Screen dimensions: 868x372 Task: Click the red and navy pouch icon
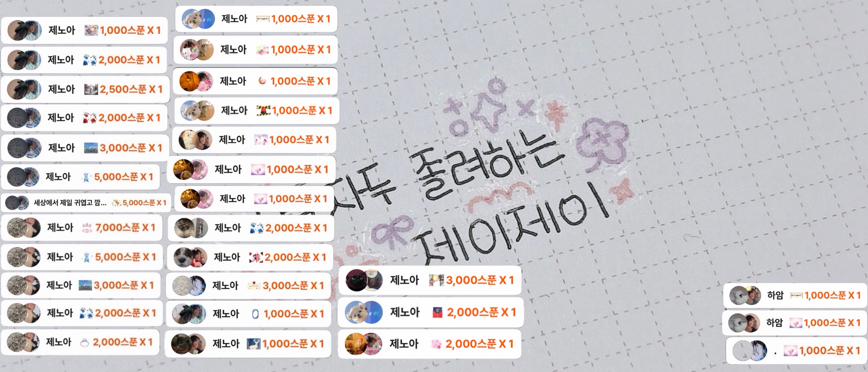click(437, 313)
